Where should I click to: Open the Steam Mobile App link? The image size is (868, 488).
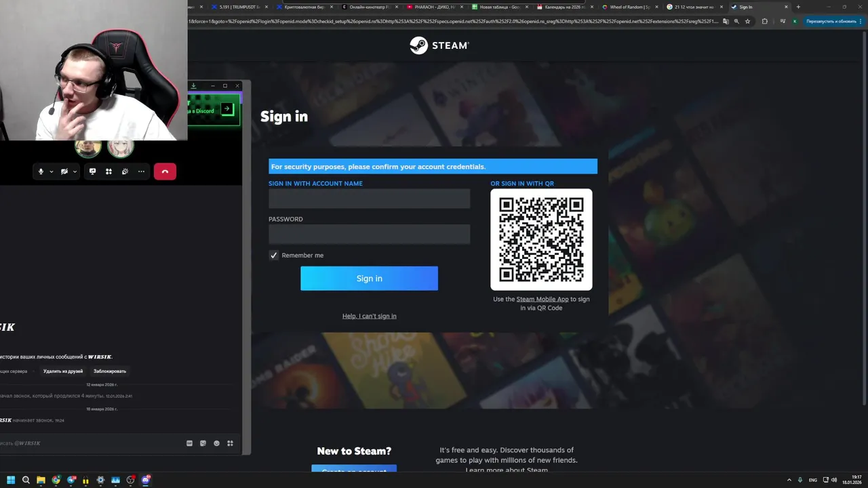pyautogui.click(x=542, y=299)
